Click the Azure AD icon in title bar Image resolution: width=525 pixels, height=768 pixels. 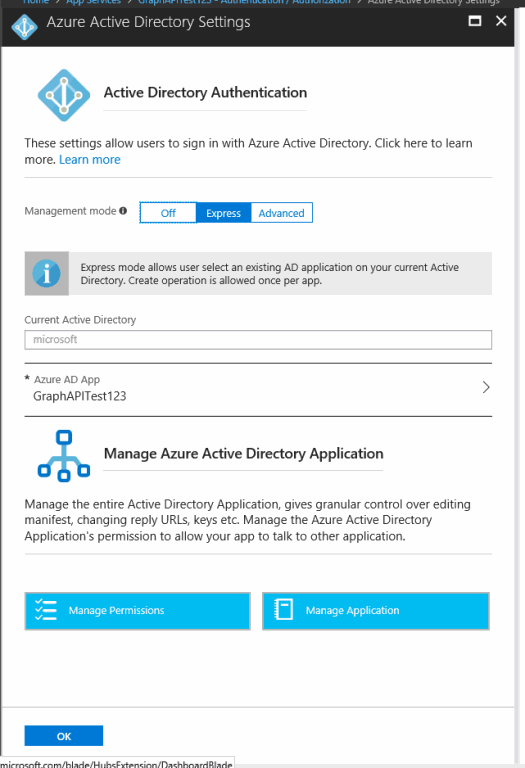[24, 27]
